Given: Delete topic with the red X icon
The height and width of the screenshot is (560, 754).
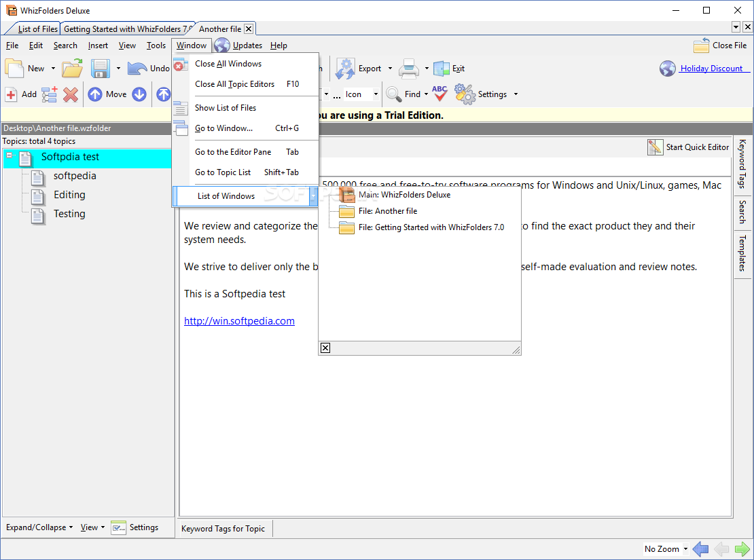Looking at the screenshot, I should tap(71, 94).
